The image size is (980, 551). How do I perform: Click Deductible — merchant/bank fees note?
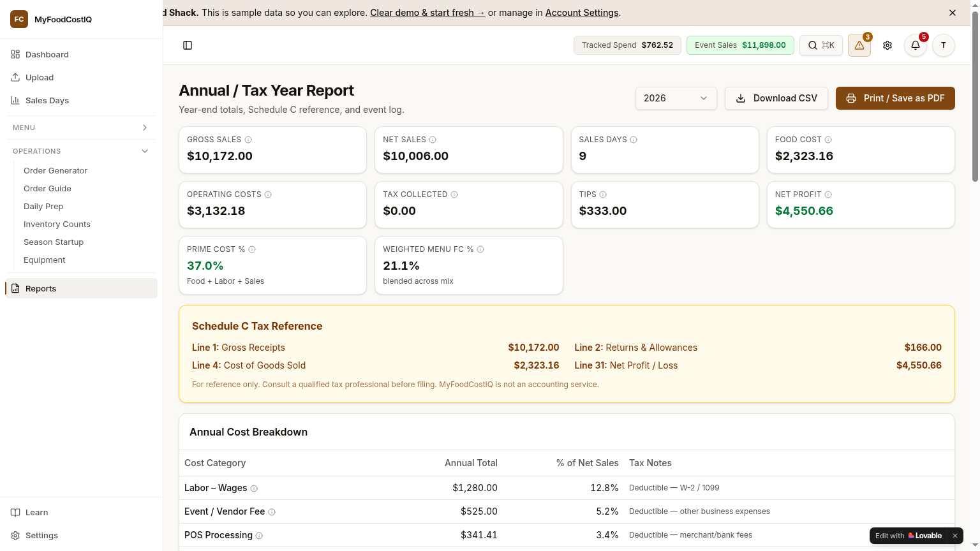coord(690,535)
